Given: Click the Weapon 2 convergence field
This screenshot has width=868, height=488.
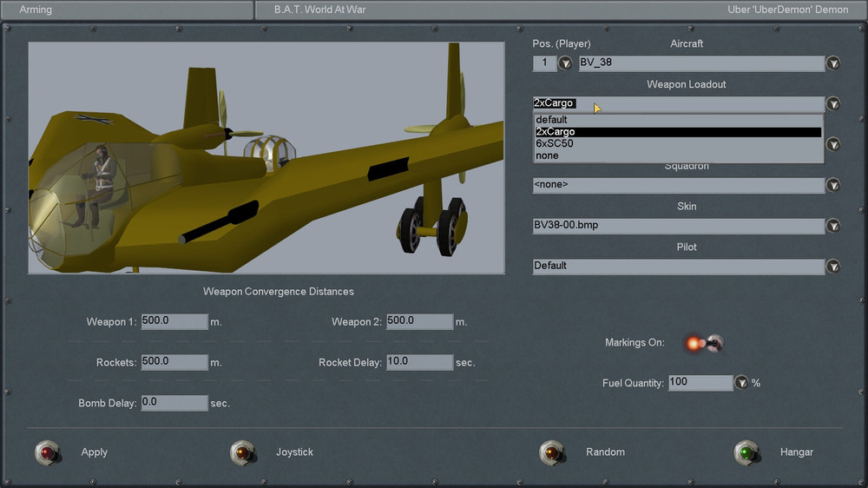Looking at the screenshot, I should click(x=419, y=321).
